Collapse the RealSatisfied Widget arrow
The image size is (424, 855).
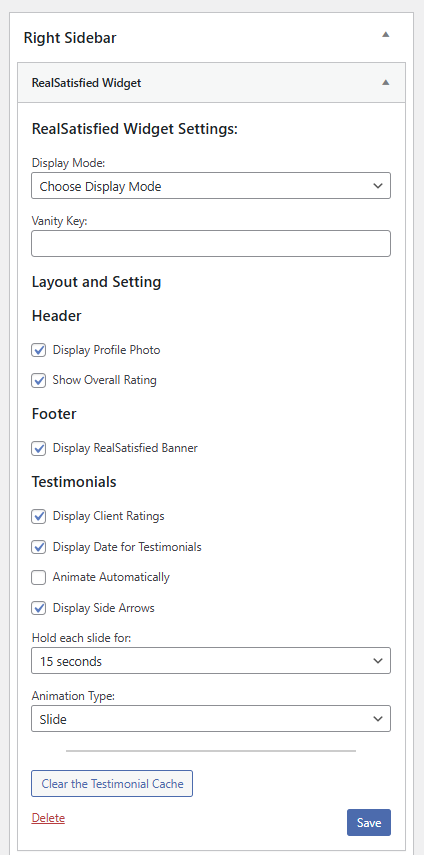(x=385, y=82)
